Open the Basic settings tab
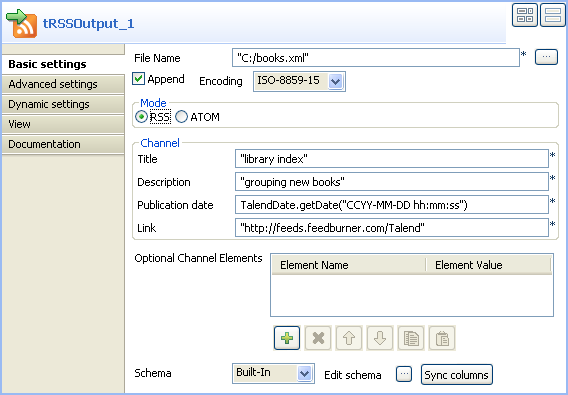This screenshot has height=395, width=568. (x=63, y=64)
